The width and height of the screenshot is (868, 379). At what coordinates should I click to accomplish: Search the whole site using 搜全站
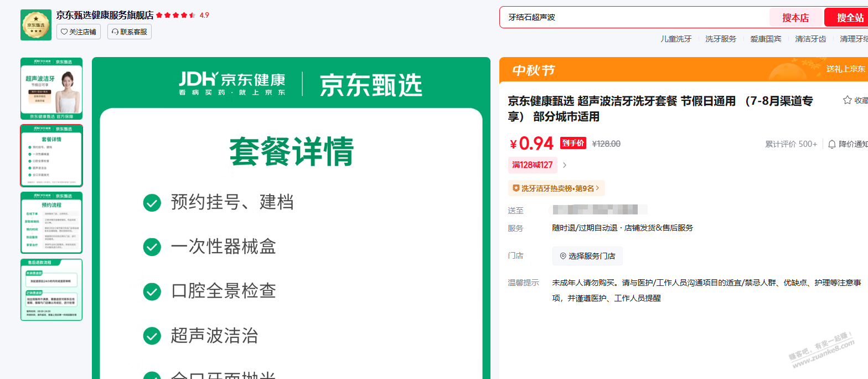point(848,17)
